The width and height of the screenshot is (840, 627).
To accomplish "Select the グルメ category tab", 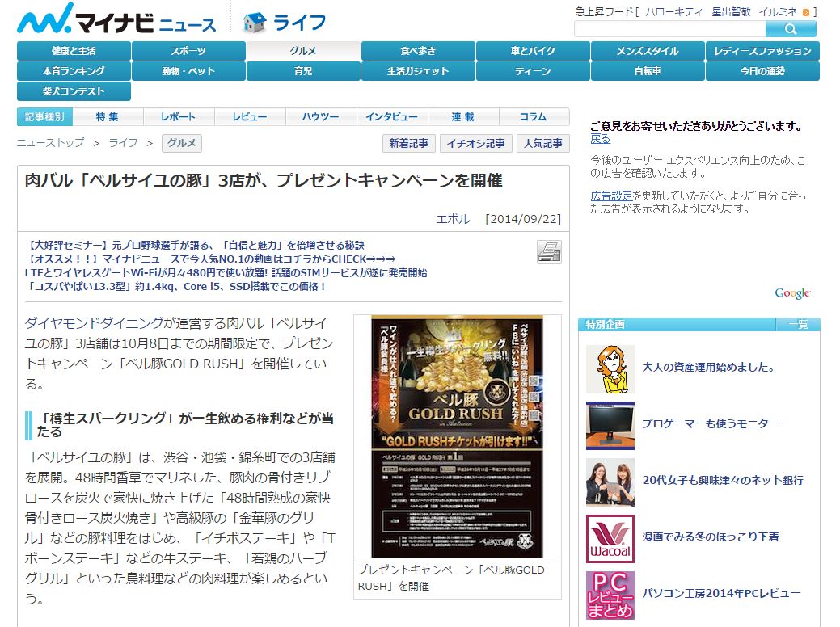I will point(303,51).
